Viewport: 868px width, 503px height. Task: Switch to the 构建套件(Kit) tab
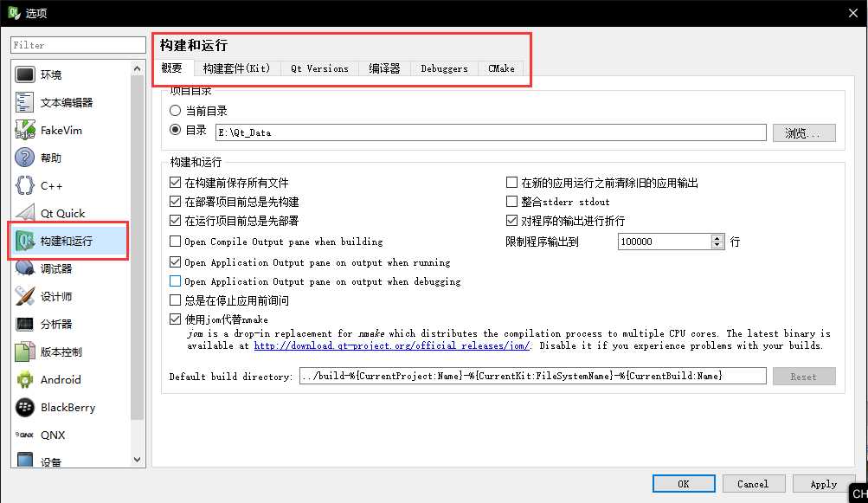[x=236, y=68]
